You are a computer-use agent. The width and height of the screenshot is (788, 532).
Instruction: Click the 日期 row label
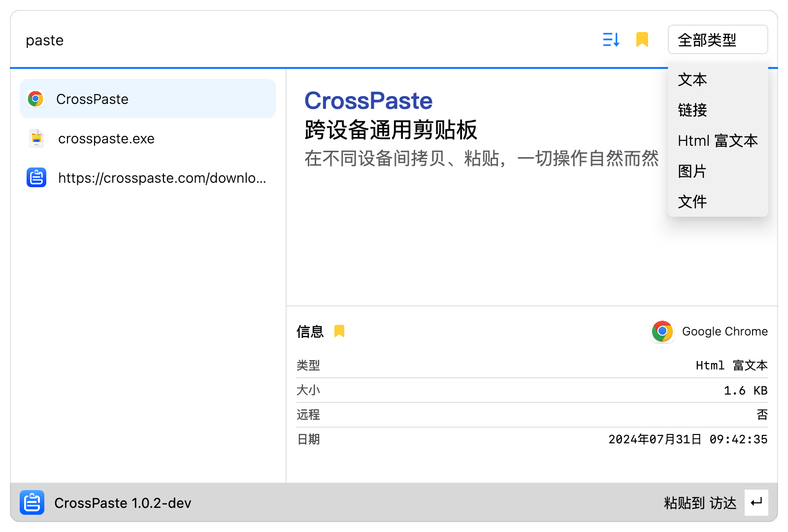coord(308,439)
